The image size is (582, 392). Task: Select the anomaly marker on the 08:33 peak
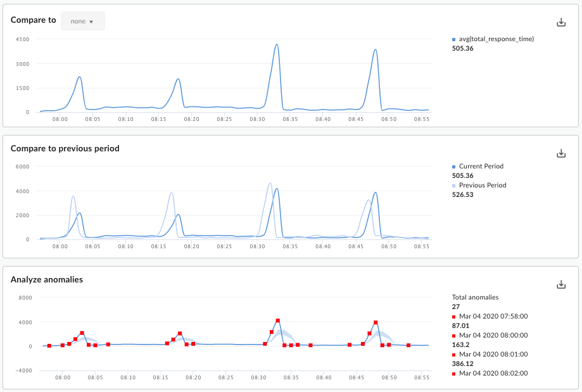click(x=277, y=320)
